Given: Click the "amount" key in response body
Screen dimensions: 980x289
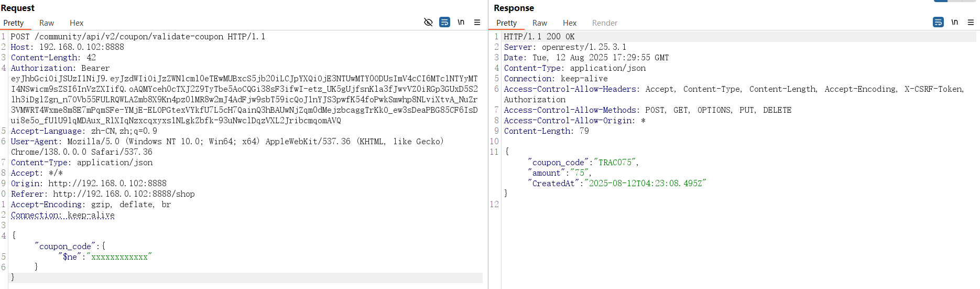Looking at the screenshot, I should (x=547, y=173).
